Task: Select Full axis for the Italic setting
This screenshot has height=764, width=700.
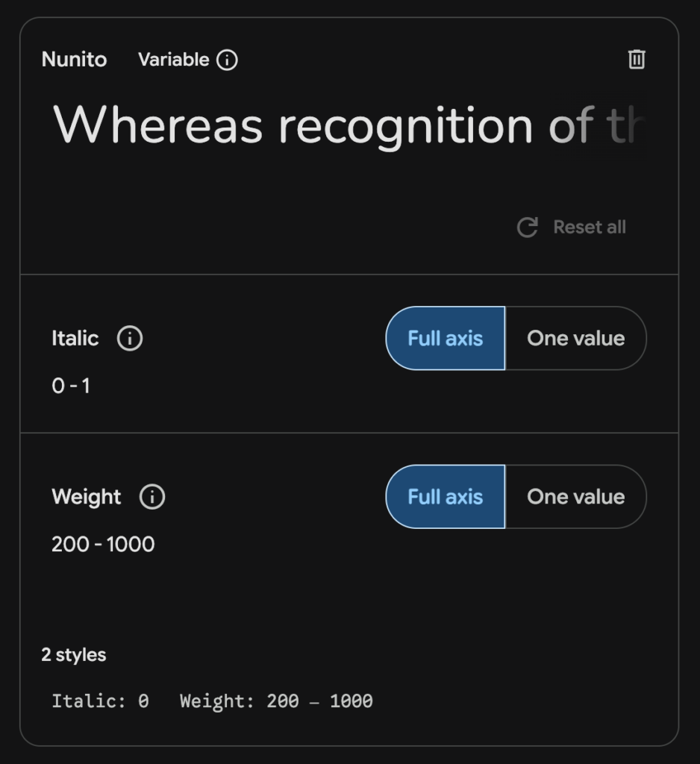Action: tap(445, 339)
